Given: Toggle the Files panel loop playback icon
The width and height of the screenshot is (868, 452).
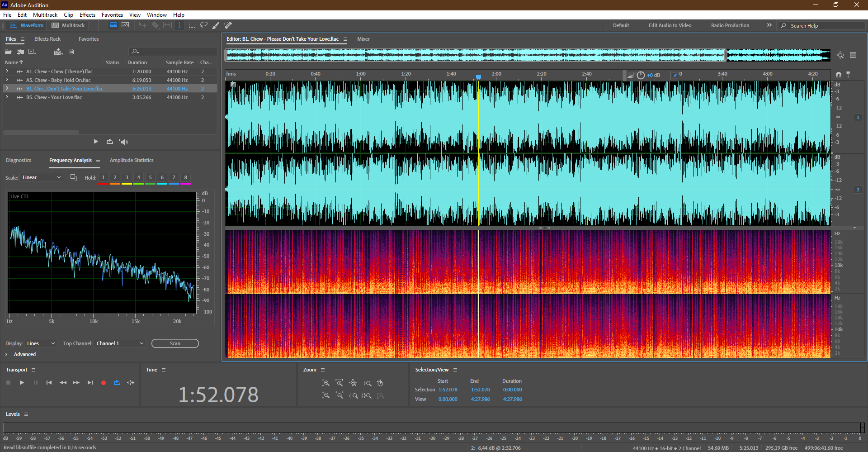Looking at the screenshot, I should tap(109, 142).
